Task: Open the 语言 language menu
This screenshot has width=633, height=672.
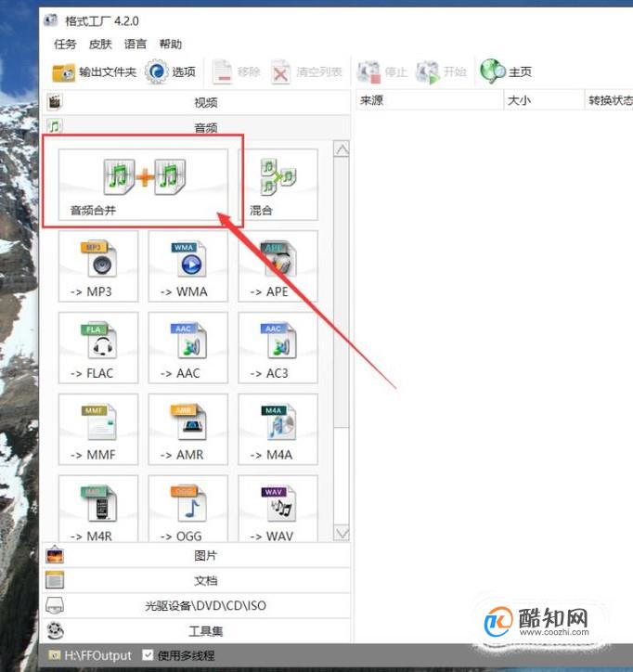Action: pos(136,44)
